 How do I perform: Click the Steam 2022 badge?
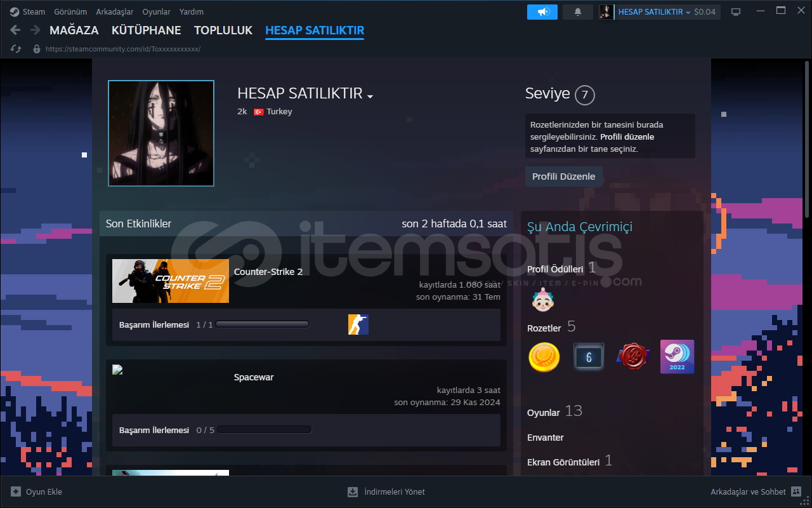pos(678,357)
